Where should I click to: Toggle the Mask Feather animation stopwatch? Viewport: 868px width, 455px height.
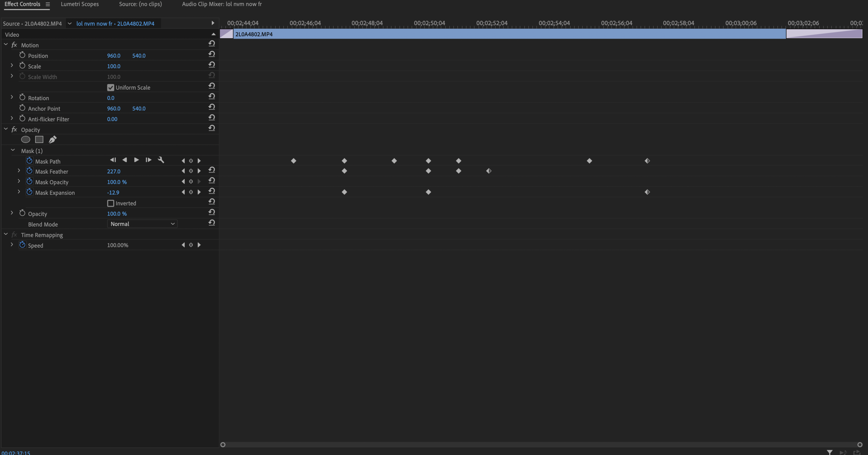(x=30, y=171)
